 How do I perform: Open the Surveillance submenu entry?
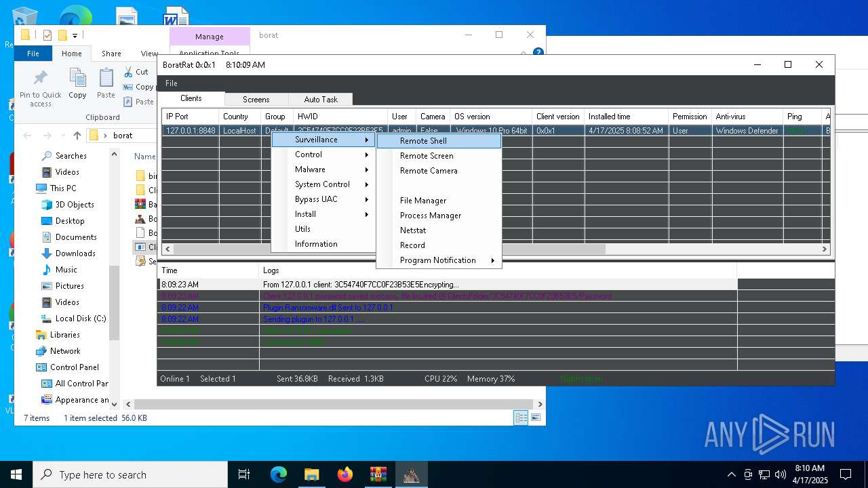point(323,140)
